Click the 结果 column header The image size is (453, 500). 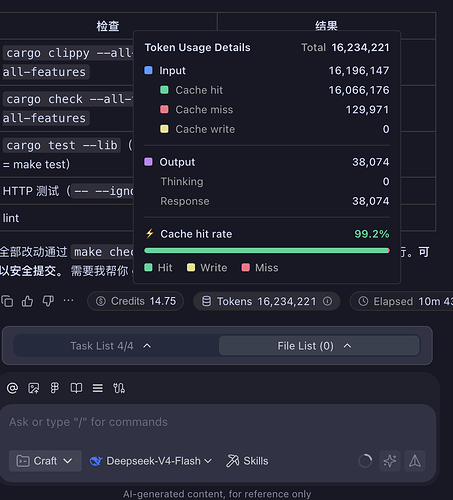coord(326,26)
